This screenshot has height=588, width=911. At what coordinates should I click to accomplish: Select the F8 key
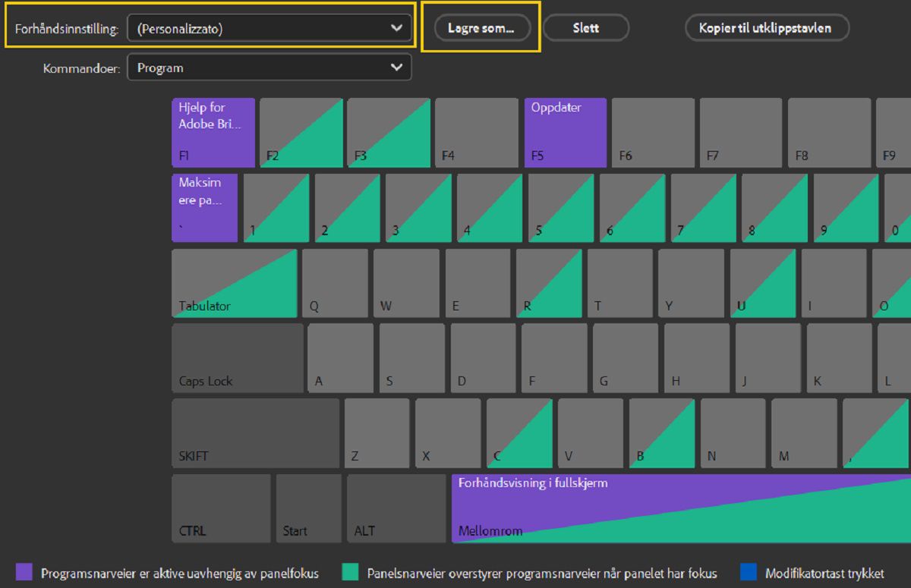(x=830, y=132)
